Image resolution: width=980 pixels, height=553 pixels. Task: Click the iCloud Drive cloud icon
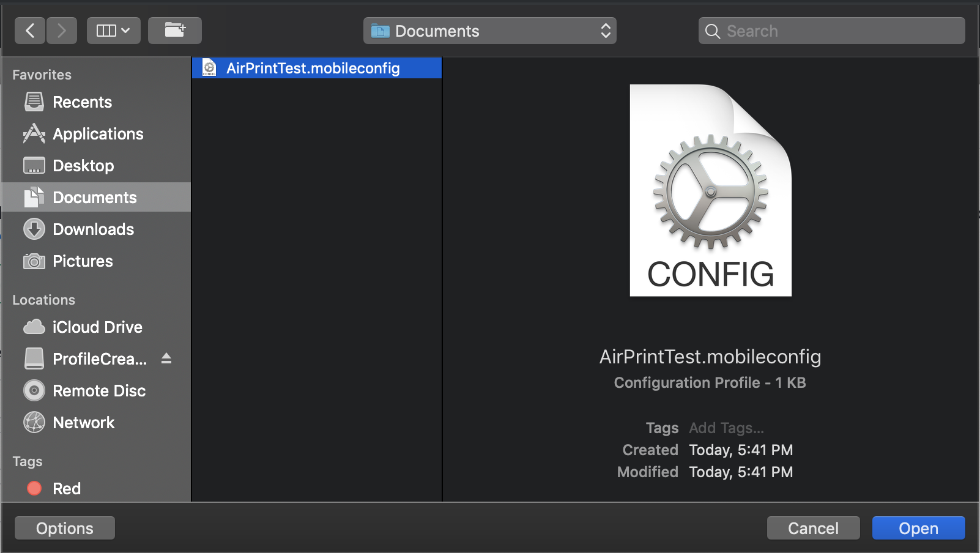coord(34,327)
